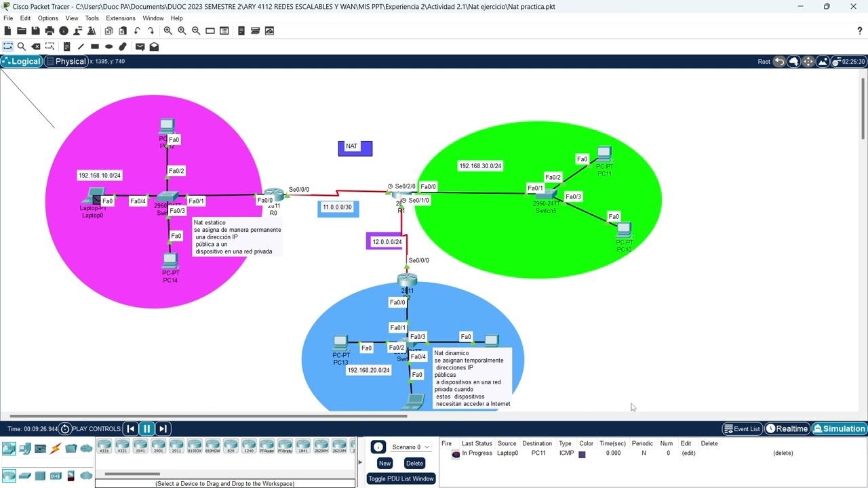The width and height of the screenshot is (868, 488).
Task: Click the Back navigation arrow near Root
Action: pyautogui.click(x=779, y=62)
